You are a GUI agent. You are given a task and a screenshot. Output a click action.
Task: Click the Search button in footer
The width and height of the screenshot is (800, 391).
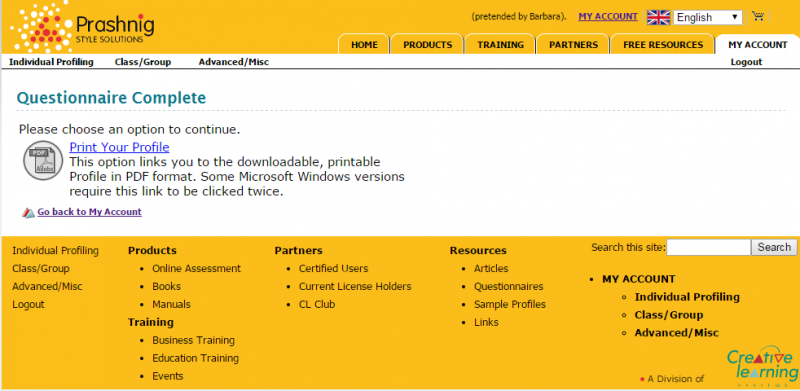[x=773, y=247]
